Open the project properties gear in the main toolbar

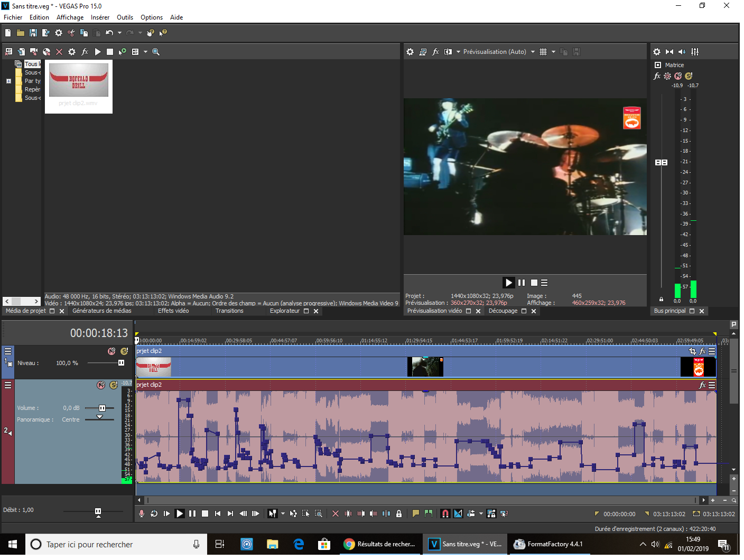click(59, 33)
